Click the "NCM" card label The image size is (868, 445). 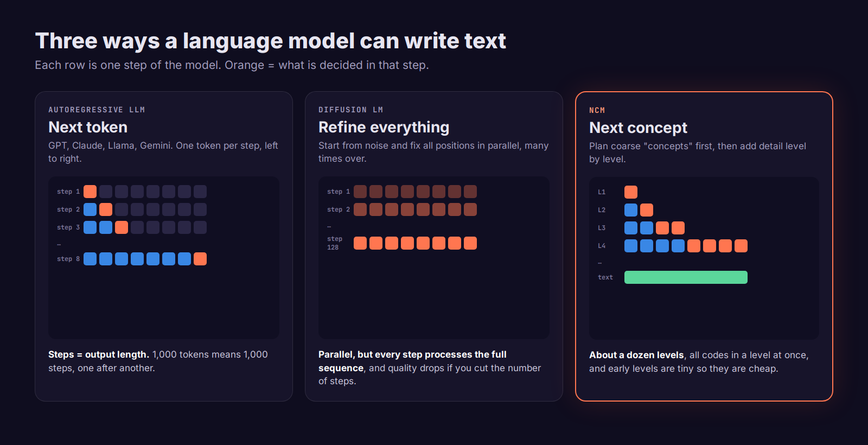(597, 110)
